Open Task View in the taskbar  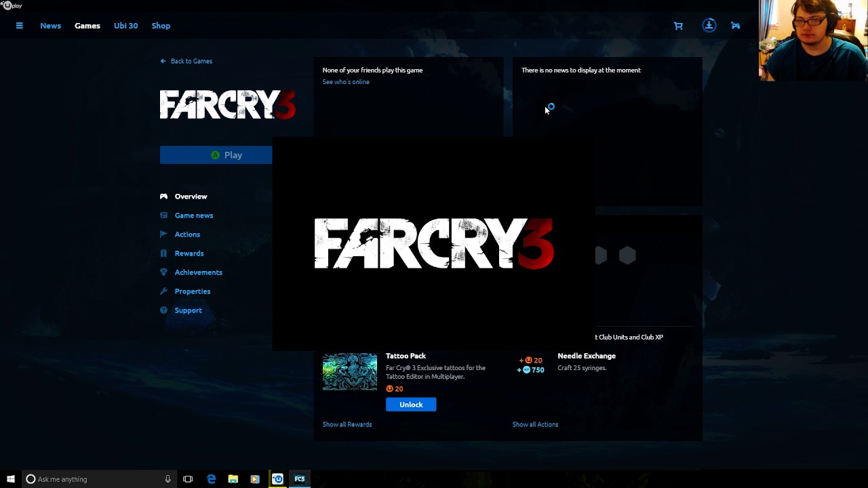click(188, 479)
